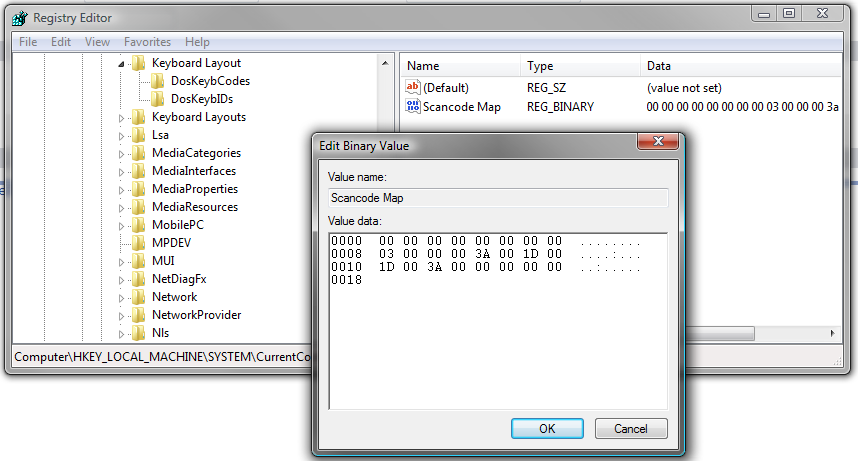
Task: Open the View menu
Action: coord(97,42)
